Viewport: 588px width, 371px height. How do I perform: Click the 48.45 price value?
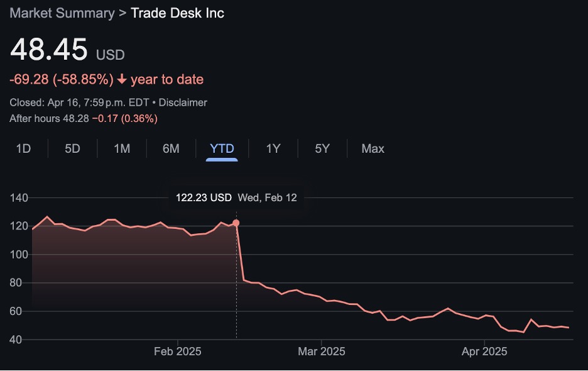click(x=49, y=49)
